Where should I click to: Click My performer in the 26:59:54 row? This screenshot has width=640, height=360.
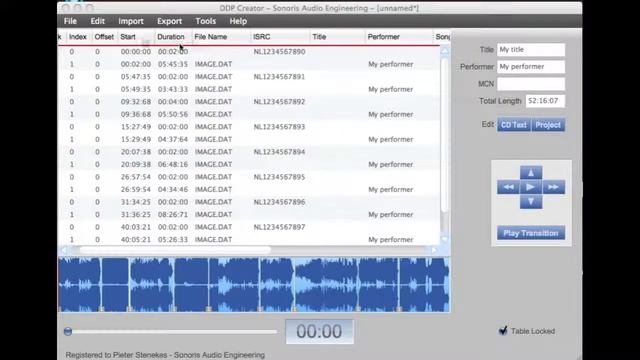[391, 190]
